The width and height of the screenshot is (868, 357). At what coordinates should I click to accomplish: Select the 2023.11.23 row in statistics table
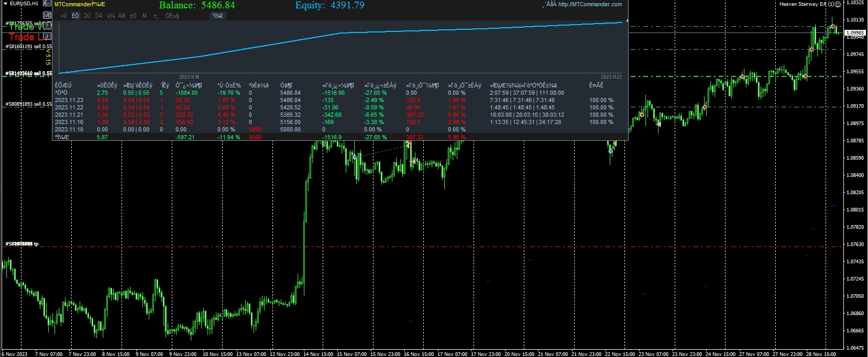pos(69,100)
